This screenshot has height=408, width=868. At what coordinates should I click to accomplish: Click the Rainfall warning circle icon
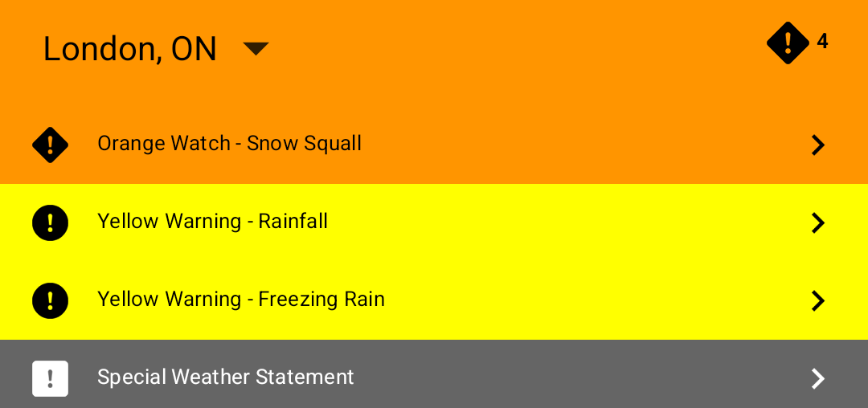tap(50, 222)
